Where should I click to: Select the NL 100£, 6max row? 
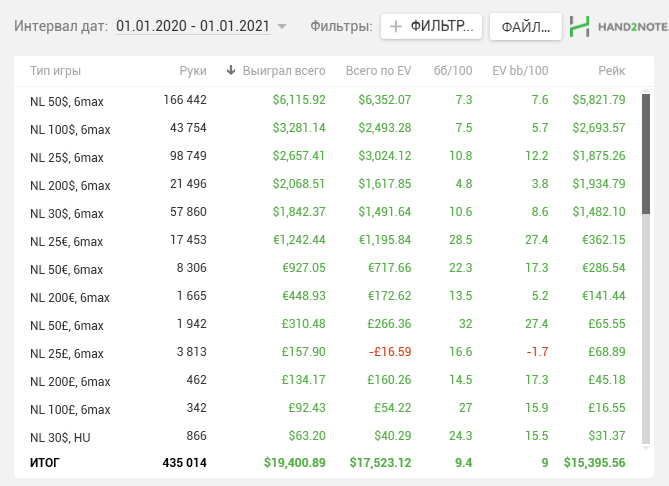[328, 408]
